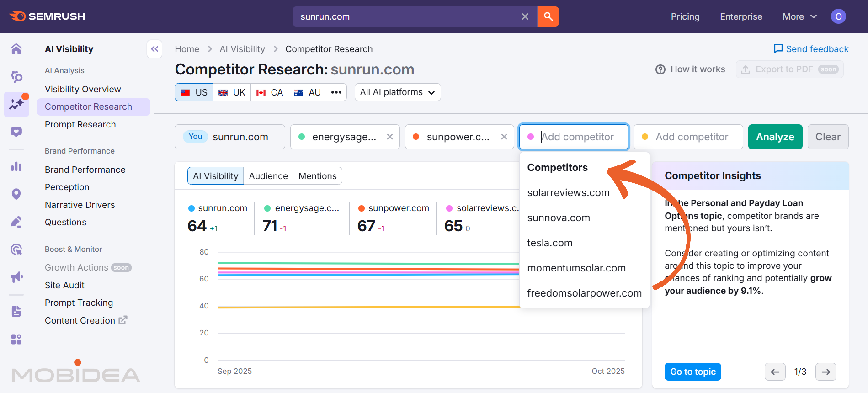Open the document report icon in left rail
The width and height of the screenshot is (868, 393).
[16, 312]
